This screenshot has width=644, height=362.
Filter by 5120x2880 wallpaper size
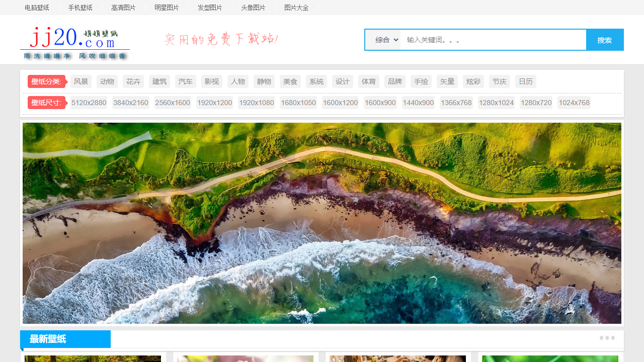89,103
